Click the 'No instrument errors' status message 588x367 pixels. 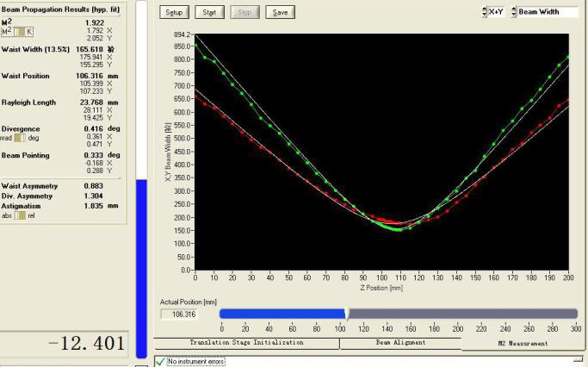click(x=196, y=362)
